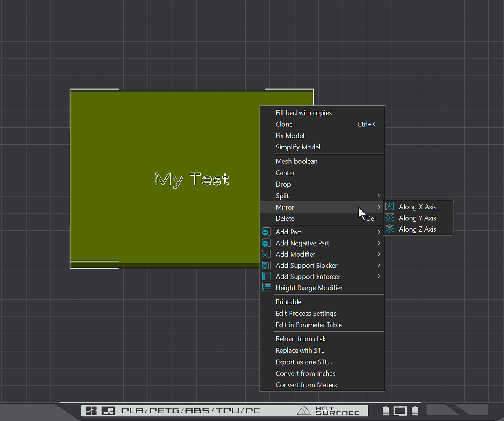Click the Add Support Enforcer icon
This screenshot has width=504, height=421.
tap(266, 277)
